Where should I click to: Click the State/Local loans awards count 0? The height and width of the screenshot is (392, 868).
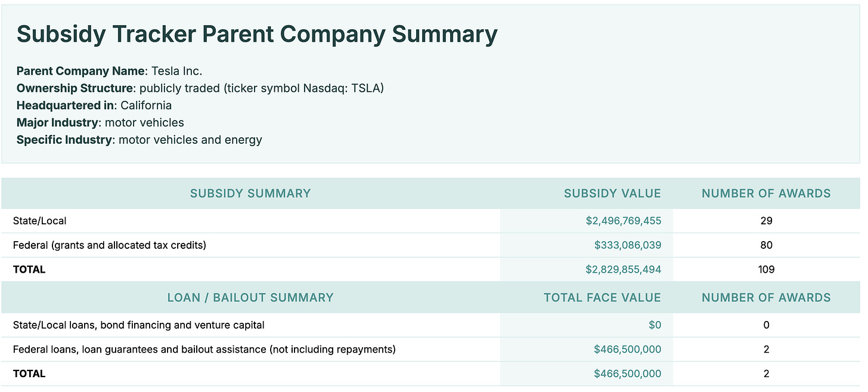tap(766, 325)
